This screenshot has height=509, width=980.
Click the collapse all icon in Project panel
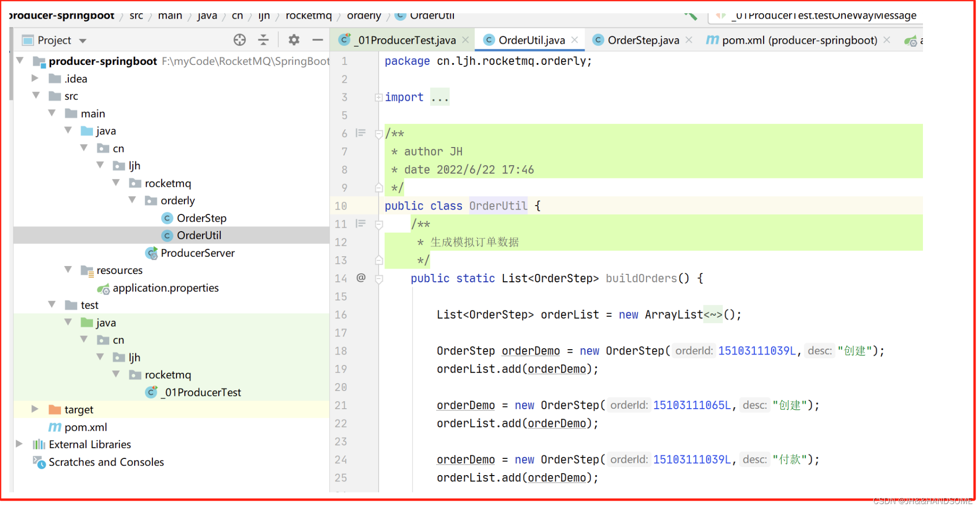pos(264,40)
